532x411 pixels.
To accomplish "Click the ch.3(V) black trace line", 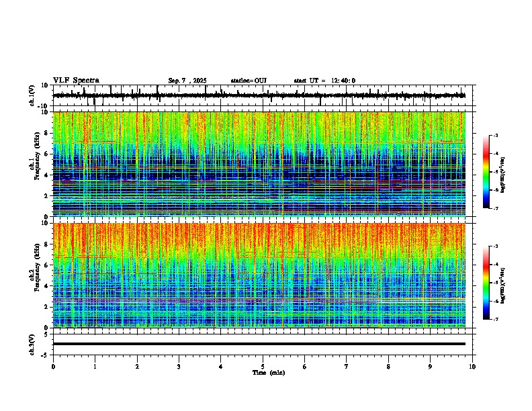I will [259, 344].
